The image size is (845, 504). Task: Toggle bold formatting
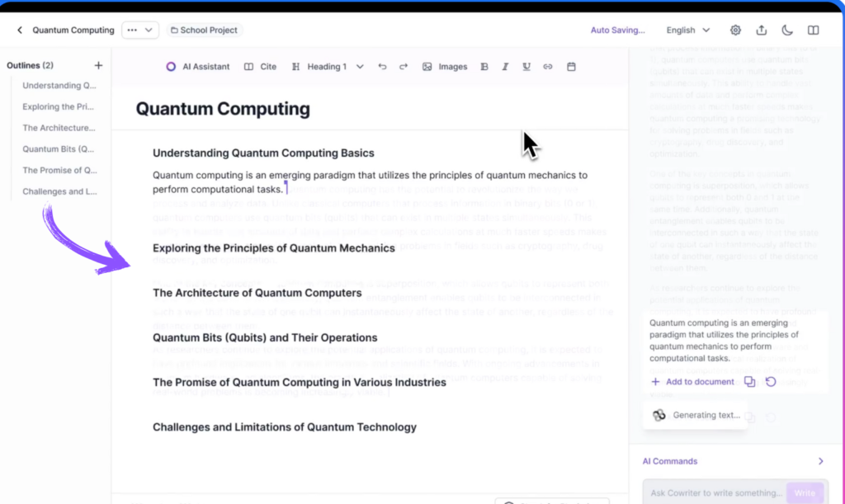pyautogui.click(x=484, y=67)
